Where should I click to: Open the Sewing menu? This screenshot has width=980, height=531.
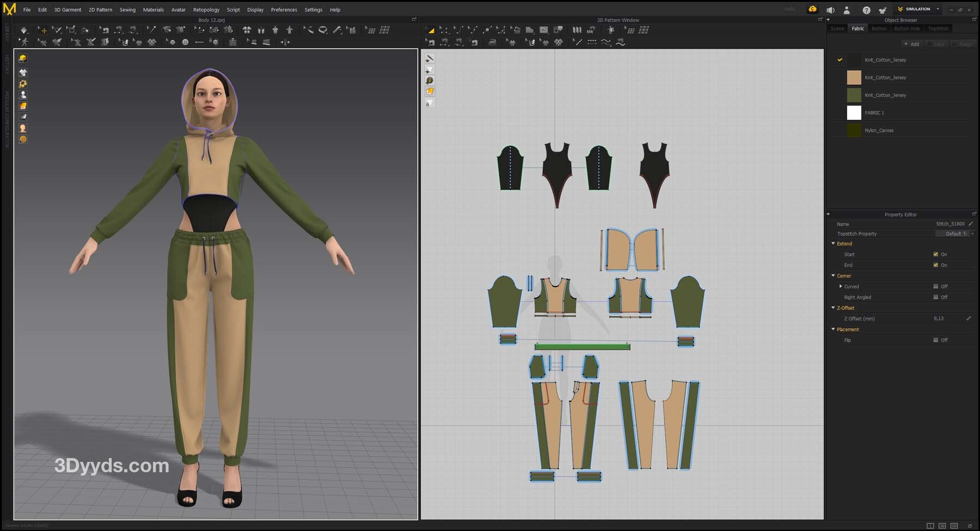point(127,10)
